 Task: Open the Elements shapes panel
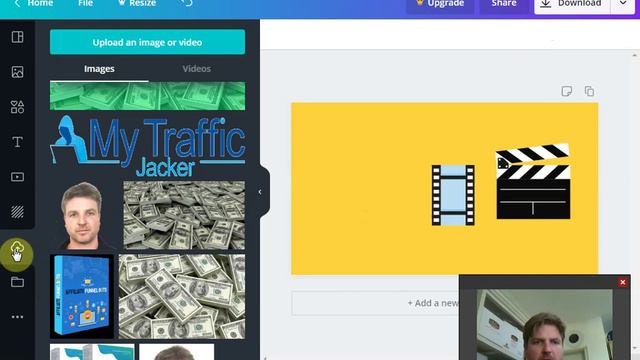17,107
